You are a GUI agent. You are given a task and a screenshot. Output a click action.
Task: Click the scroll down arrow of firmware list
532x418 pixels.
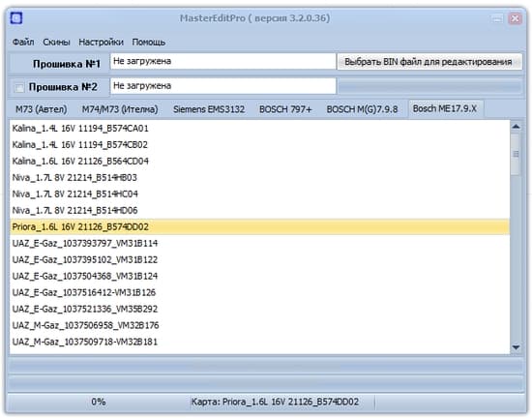517,347
